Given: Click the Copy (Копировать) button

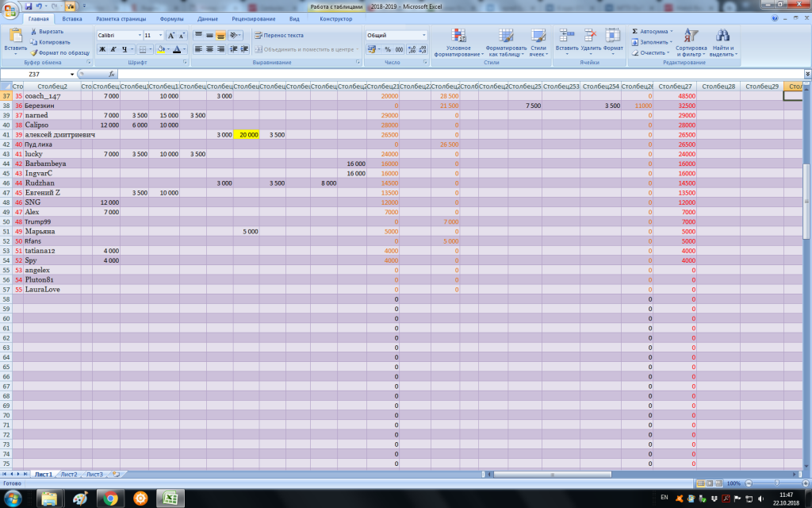Looking at the screenshot, I should (x=50, y=42).
